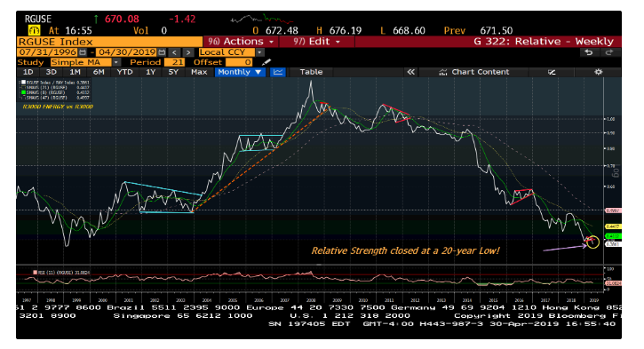Click the pink axis value tag
Image resolution: width=644 pixels, height=349 pixels.
(613, 210)
